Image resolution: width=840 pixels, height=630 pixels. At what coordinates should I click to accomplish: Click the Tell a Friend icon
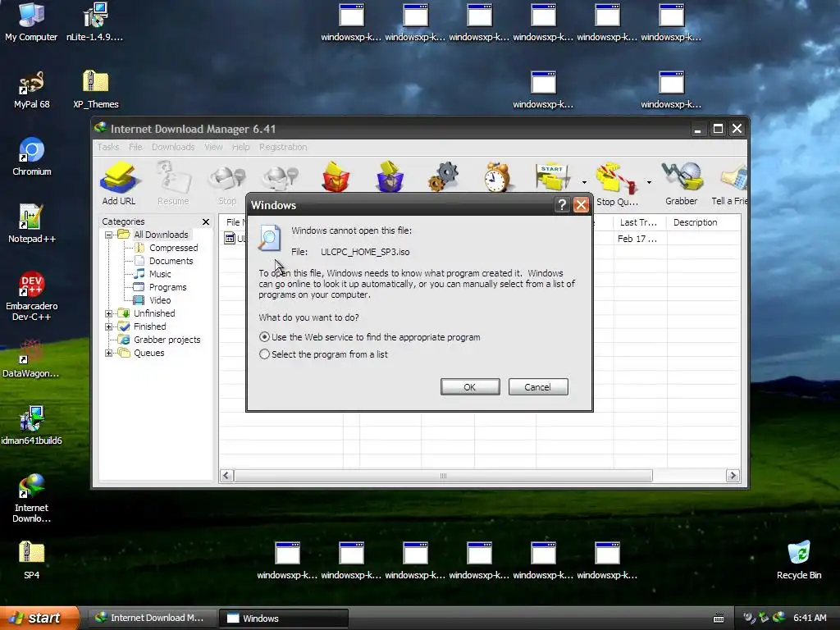pos(729,183)
